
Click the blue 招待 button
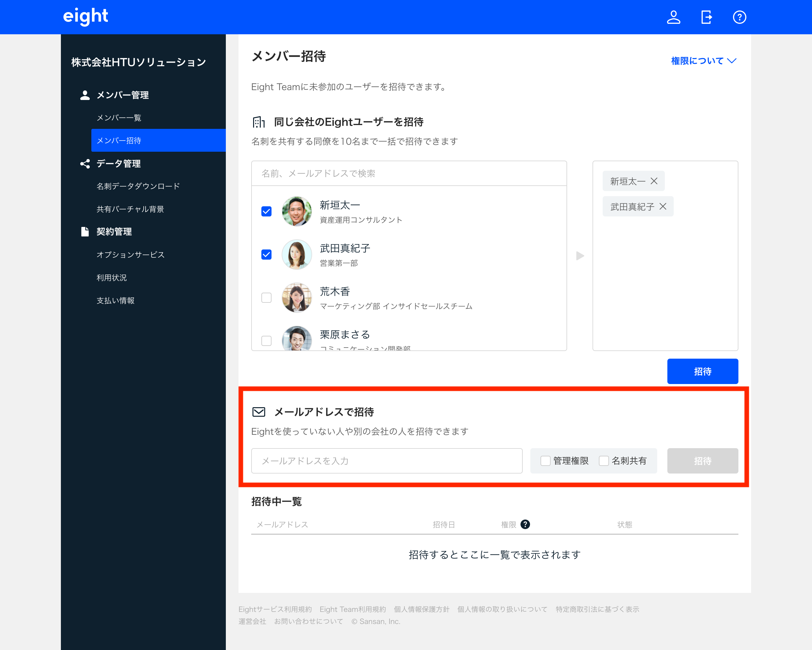coord(702,371)
